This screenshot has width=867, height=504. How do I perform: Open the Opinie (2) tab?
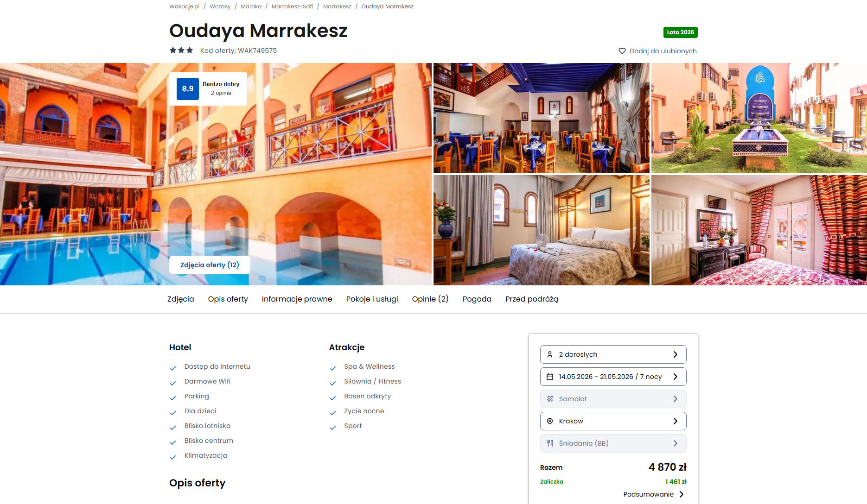(x=430, y=299)
